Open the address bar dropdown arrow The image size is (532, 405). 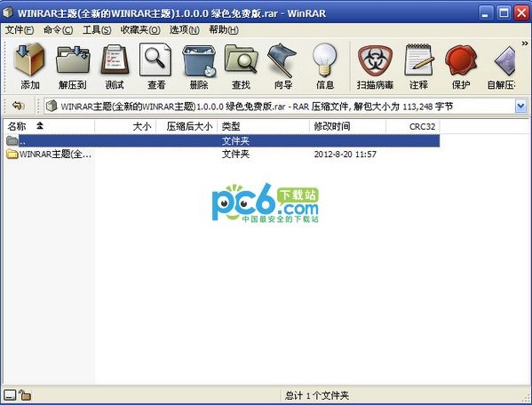(x=520, y=107)
